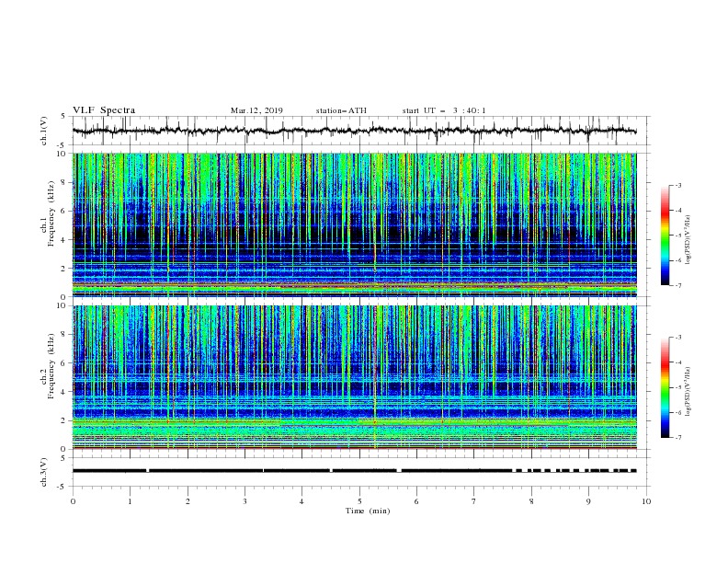This screenshot has height=563, width=728.
Task: Click time axis tick label "0"
Action: [73, 501]
